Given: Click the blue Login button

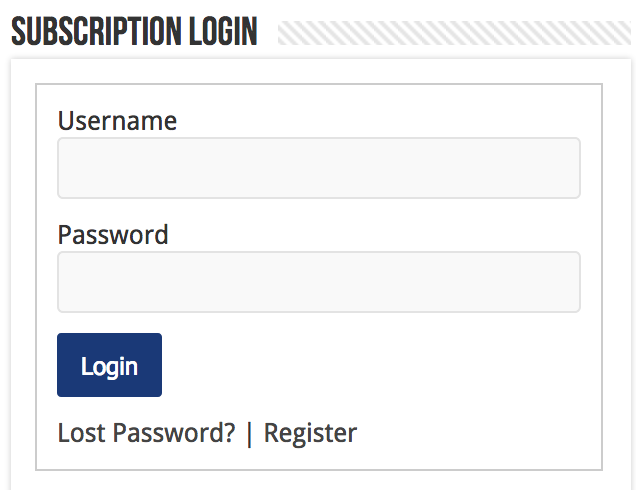Looking at the screenshot, I should click(110, 365).
